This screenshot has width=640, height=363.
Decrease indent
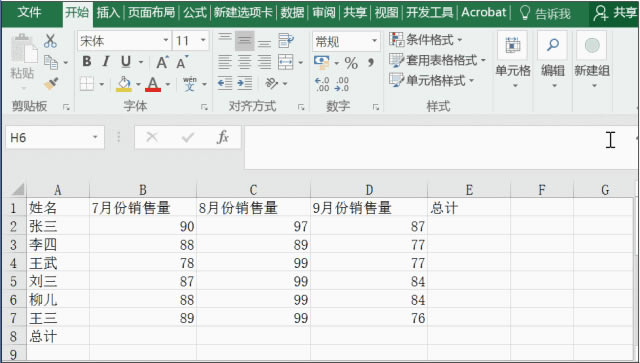point(224,84)
